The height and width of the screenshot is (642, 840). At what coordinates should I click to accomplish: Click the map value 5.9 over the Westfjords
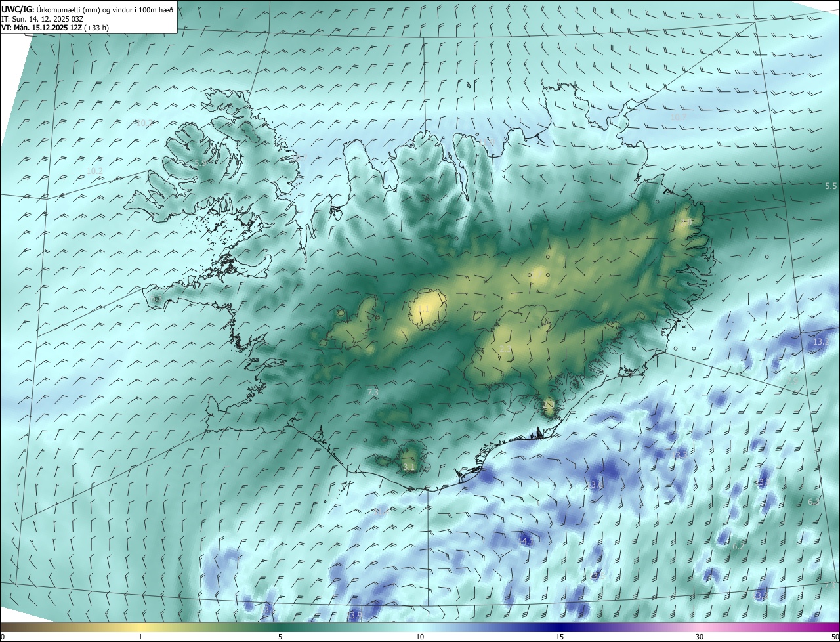[x=200, y=163]
